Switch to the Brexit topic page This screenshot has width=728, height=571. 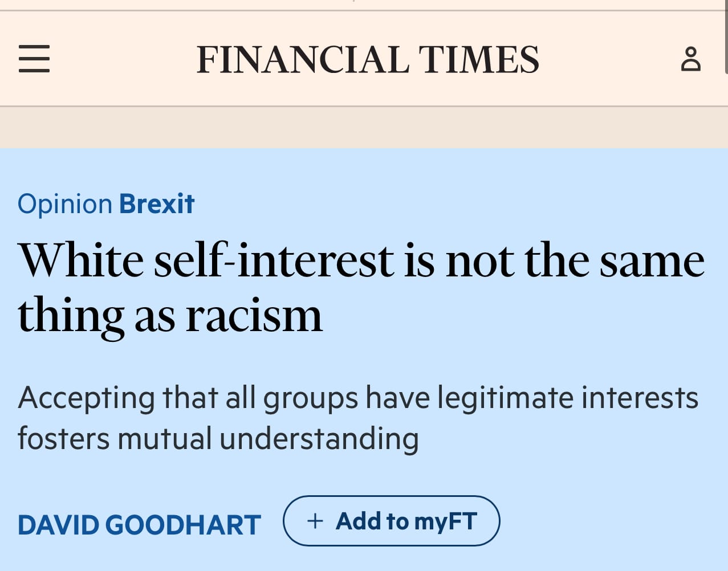coord(157,203)
